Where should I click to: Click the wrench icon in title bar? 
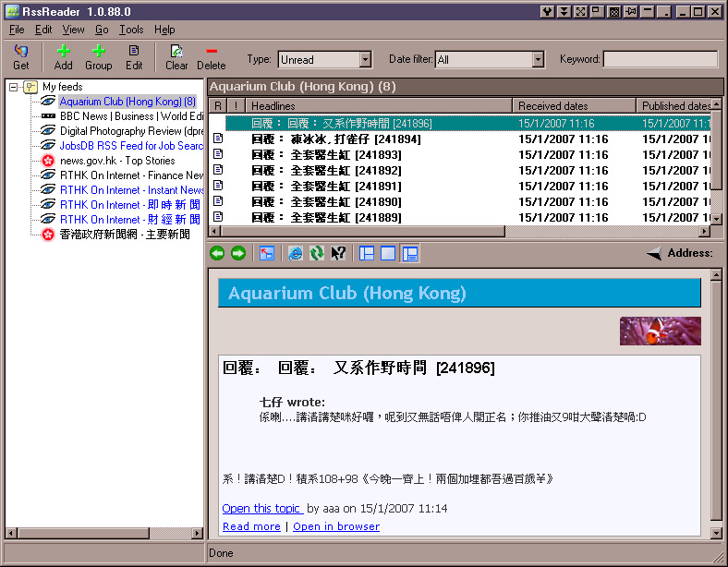(x=548, y=11)
